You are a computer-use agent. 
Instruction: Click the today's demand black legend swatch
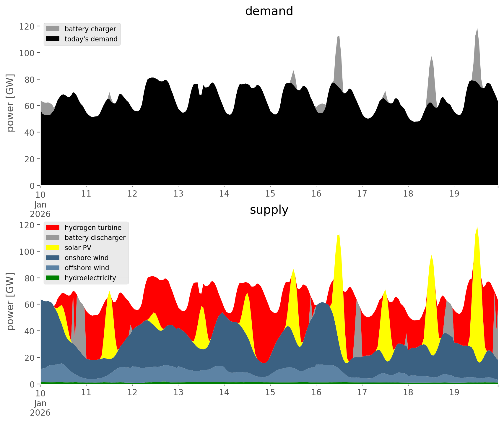53,39
